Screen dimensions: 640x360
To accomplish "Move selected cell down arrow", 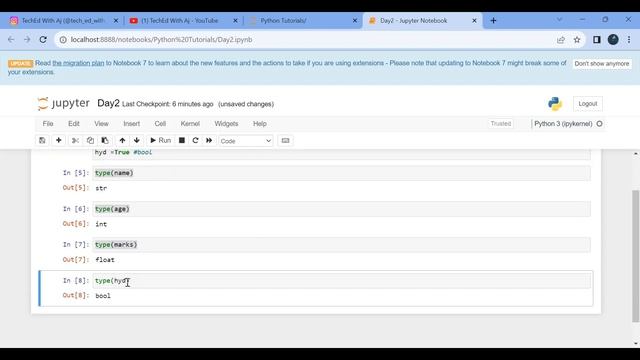I will pyautogui.click(x=137, y=140).
